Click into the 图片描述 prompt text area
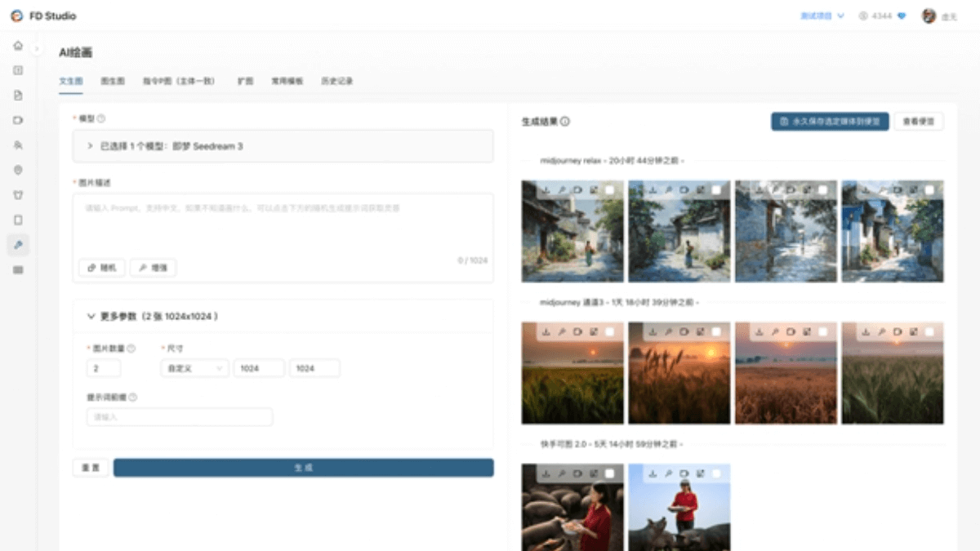This screenshot has width=980, height=551. point(283,224)
